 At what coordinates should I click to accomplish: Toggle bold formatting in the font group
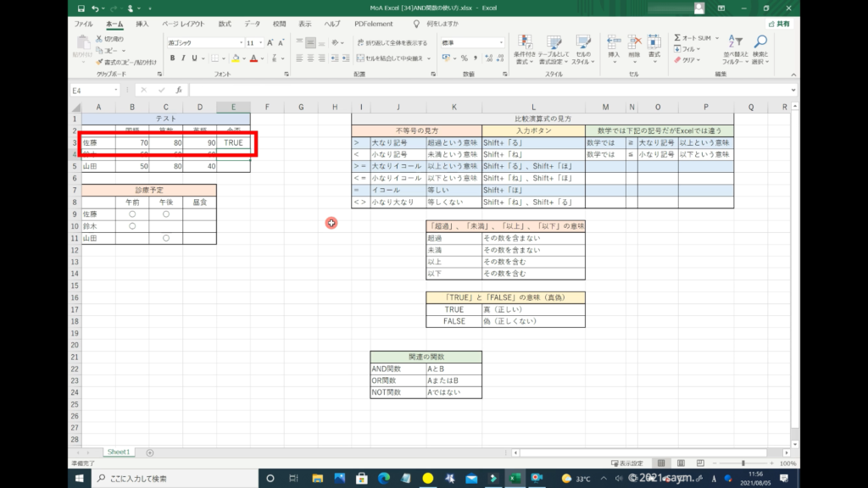click(x=172, y=58)
